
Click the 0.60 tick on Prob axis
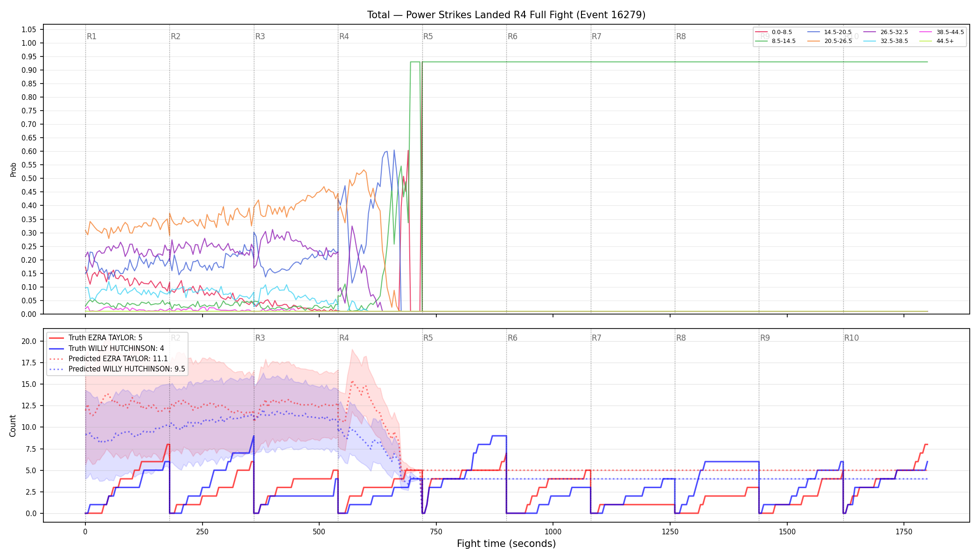pos(29,151)
